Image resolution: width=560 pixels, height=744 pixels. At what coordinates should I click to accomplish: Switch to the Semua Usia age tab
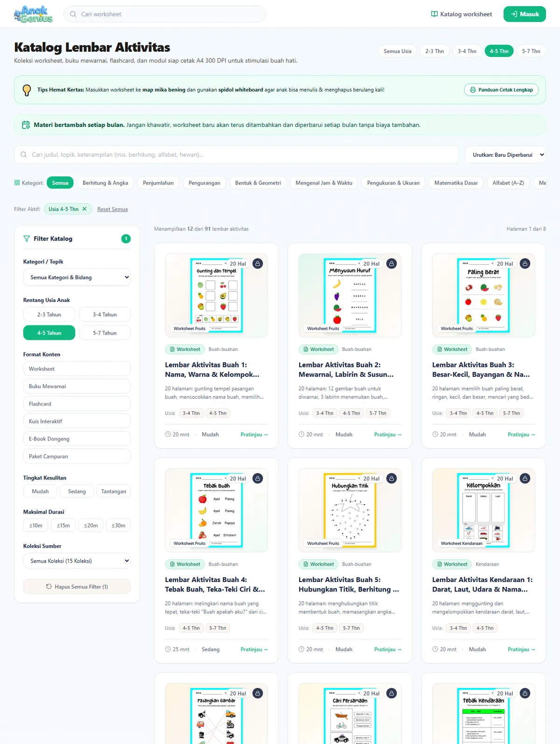[398, 51]
